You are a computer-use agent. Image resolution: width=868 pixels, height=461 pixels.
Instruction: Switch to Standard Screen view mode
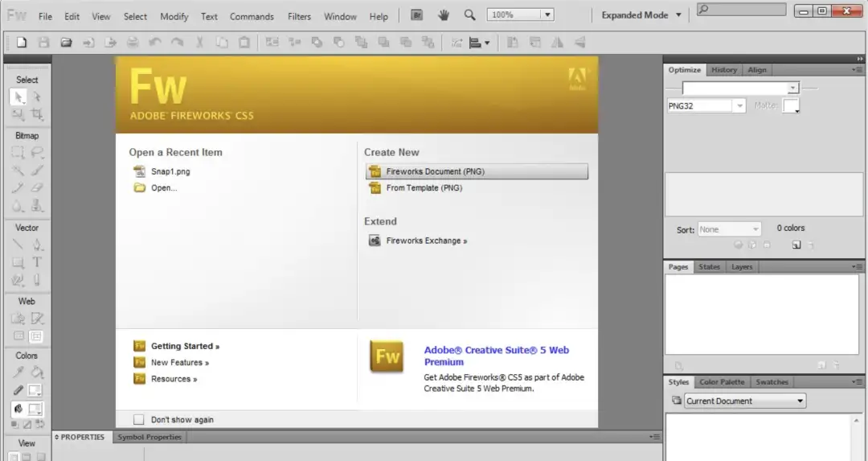[x=14, y=457]
